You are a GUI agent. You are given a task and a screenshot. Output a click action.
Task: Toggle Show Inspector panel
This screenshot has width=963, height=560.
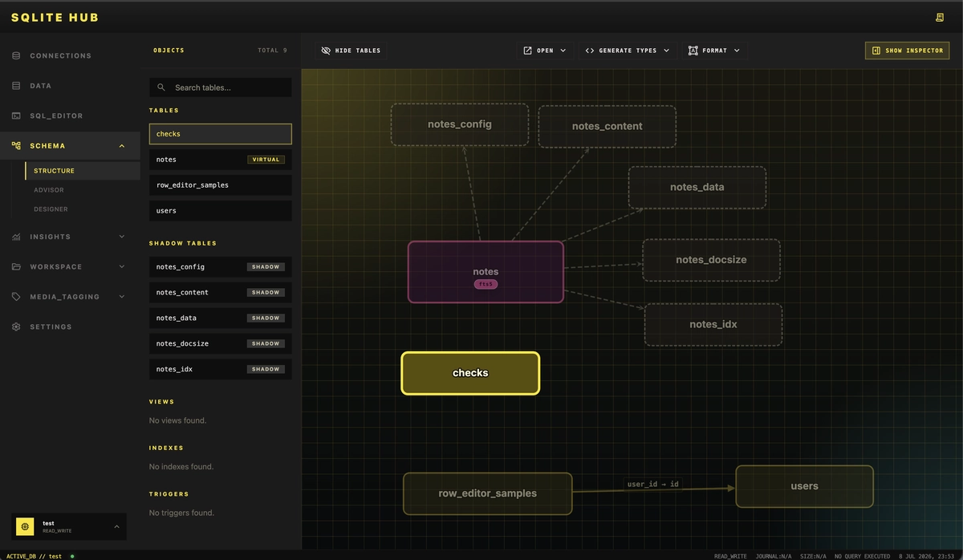tap(907, 51)
